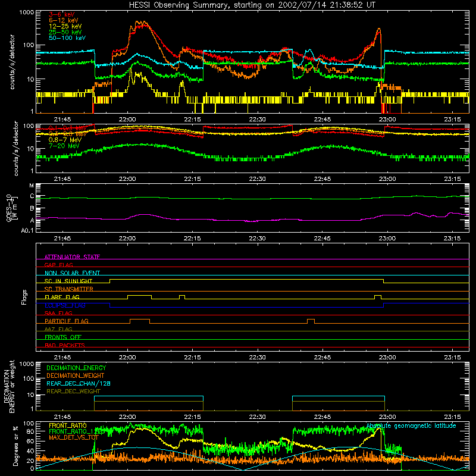The image size is (476, 476).
Task: Click the orange MAX_DET_VS_TOT legend label
Action: [x=73, y=437]
